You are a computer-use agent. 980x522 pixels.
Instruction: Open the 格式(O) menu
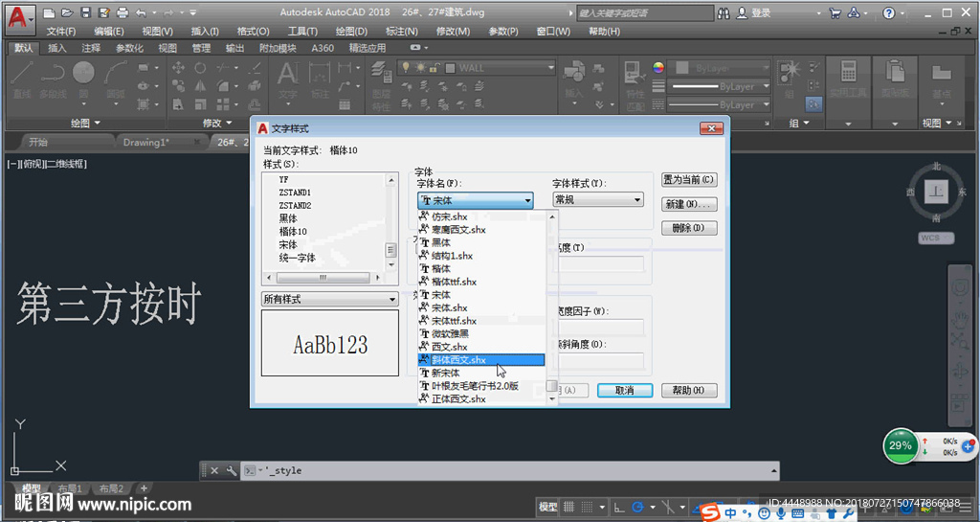[x=253, y=31]
